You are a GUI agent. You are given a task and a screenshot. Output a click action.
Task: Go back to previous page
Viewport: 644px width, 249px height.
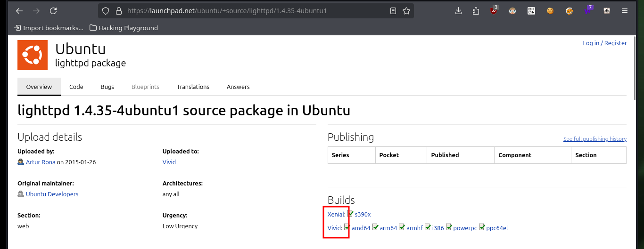(19, 11)
